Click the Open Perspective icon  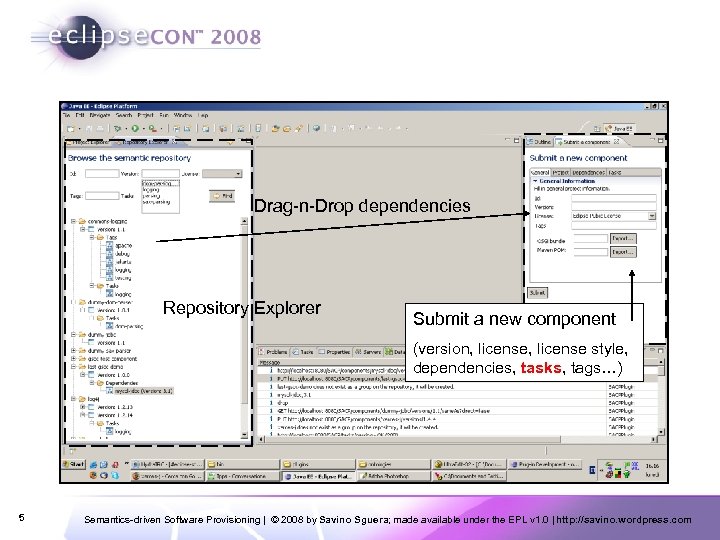(597, 129)
